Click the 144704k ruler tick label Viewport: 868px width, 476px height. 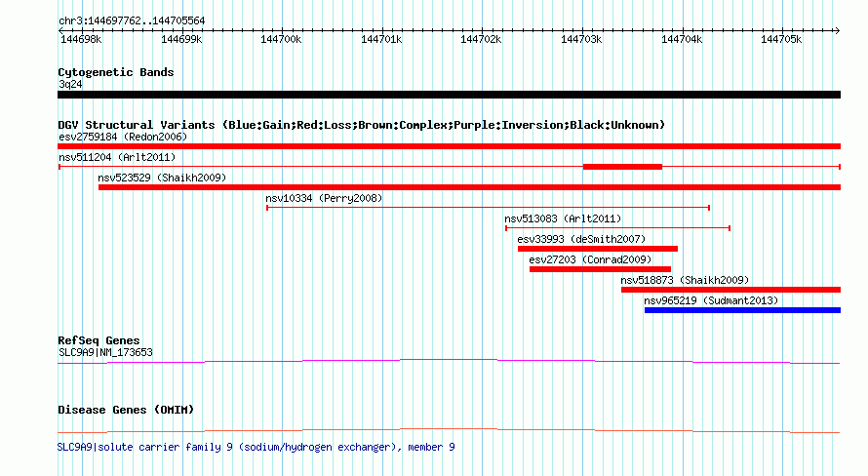click(682, 39)
